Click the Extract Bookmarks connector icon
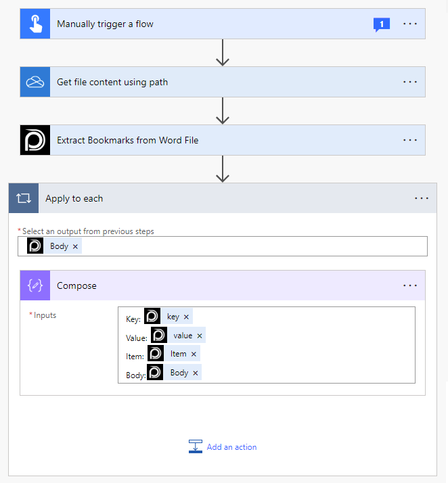This screenshot has height=483, width=448. [x=35, y=140]
